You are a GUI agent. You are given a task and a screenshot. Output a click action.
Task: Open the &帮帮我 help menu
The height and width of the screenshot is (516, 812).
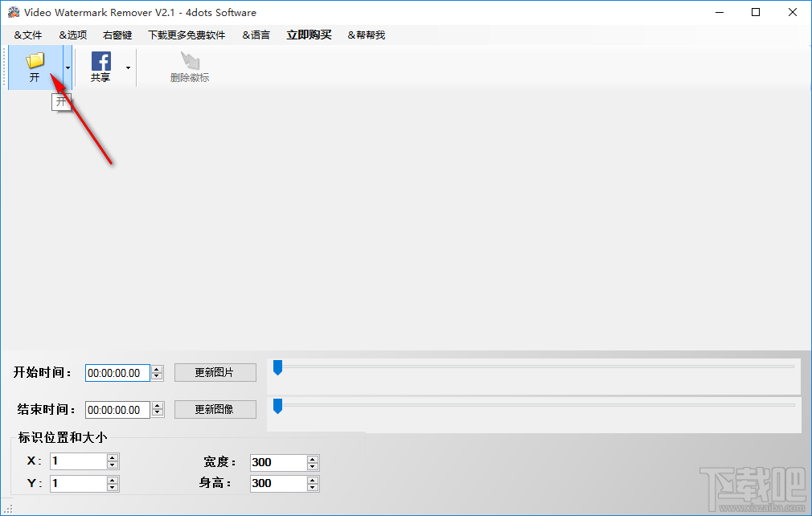pos(365,35)
